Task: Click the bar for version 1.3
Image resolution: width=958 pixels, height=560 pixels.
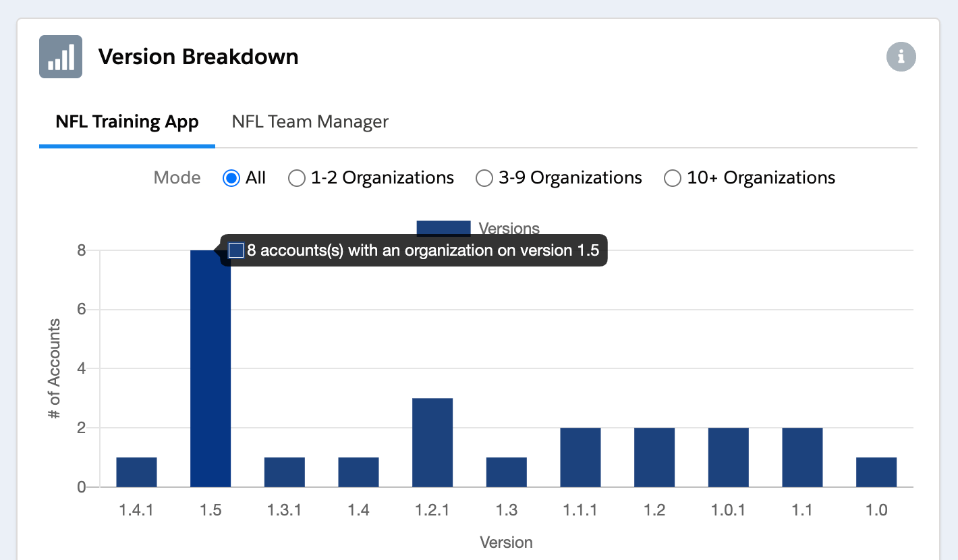Action: (x=507, y=472)
